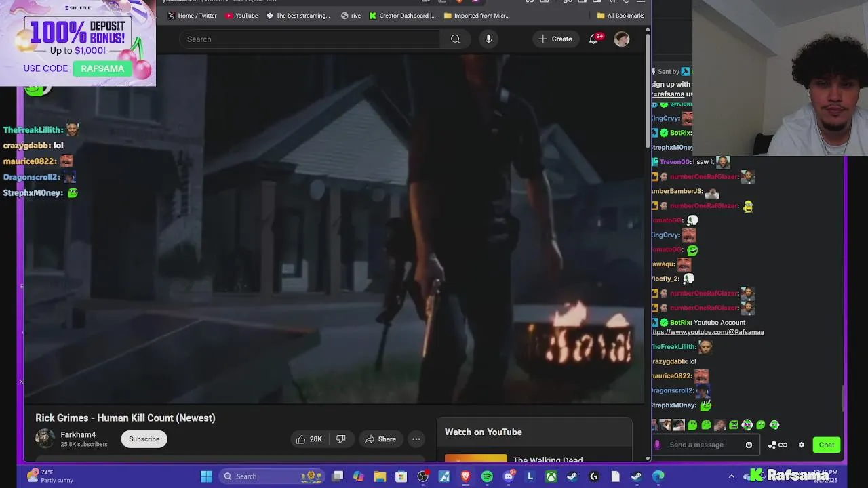Viewport: 868px width, 488px height.
Task: Open the emoji picker in chat box
Action: tap(749, 445)
